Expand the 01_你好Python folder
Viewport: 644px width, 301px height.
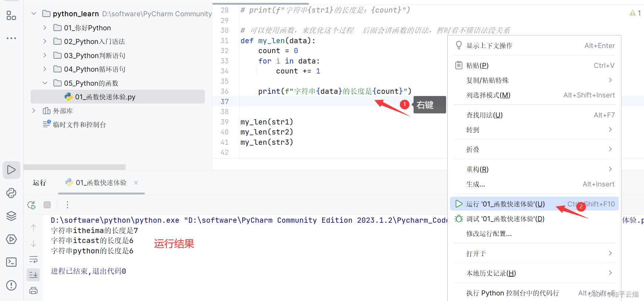(45, 28)
